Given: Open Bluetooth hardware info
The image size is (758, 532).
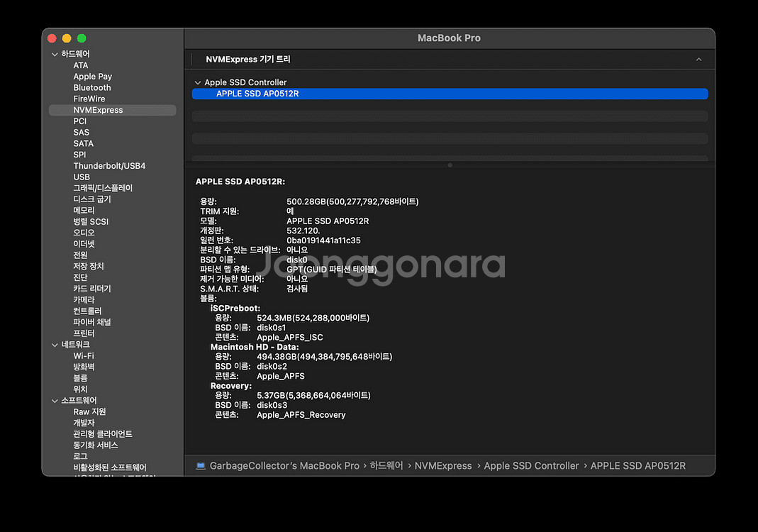Looking at the screenshot, I should coord(92,87).
